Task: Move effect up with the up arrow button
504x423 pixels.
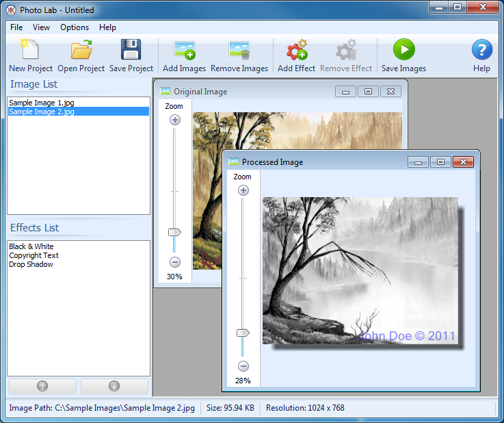Action: (42, 386)
